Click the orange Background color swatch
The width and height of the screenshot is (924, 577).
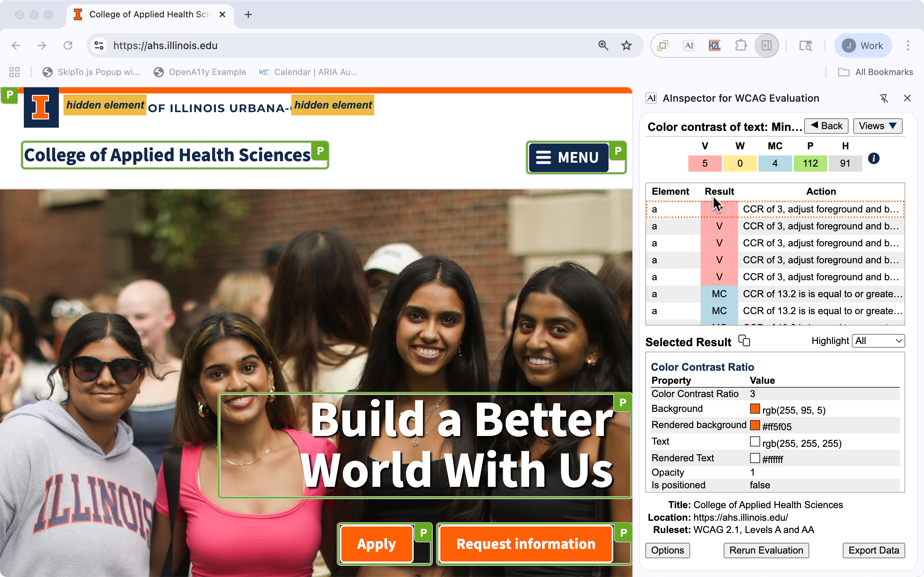point(754,409)
